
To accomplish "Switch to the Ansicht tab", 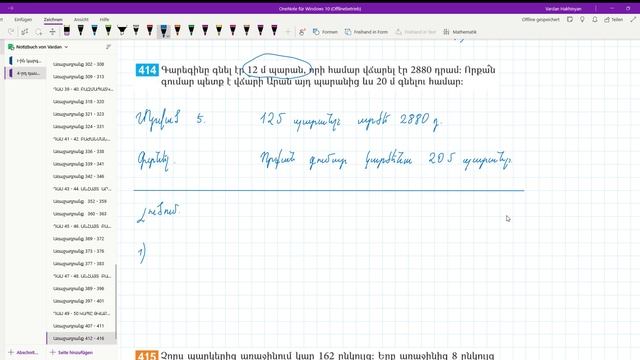I will (81, 20).
